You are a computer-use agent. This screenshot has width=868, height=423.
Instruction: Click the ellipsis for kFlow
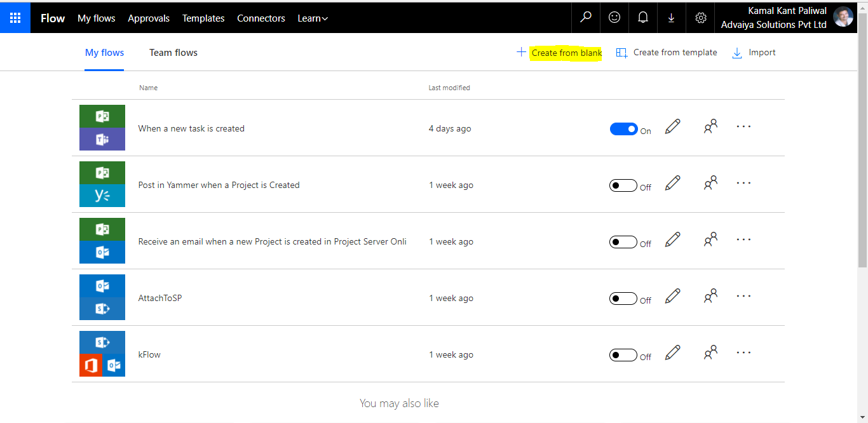click(743, 352)
